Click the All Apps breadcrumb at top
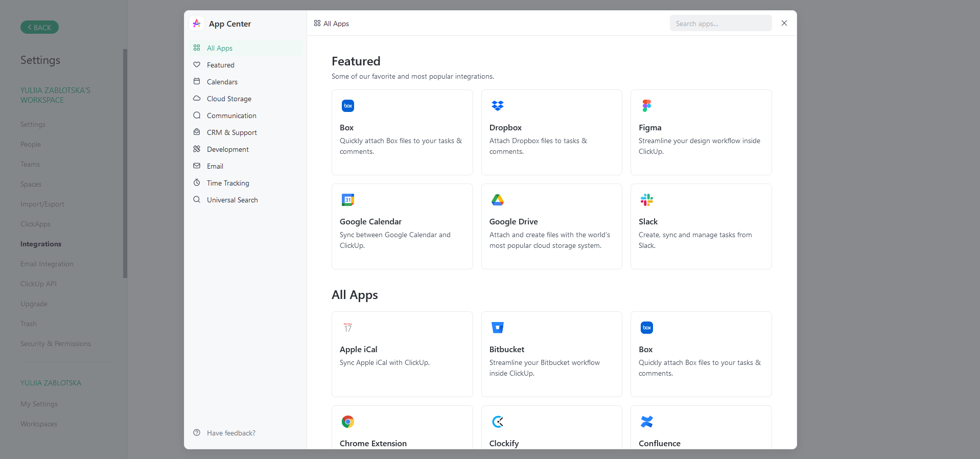The image size is (980, 459). coord(332,24)
